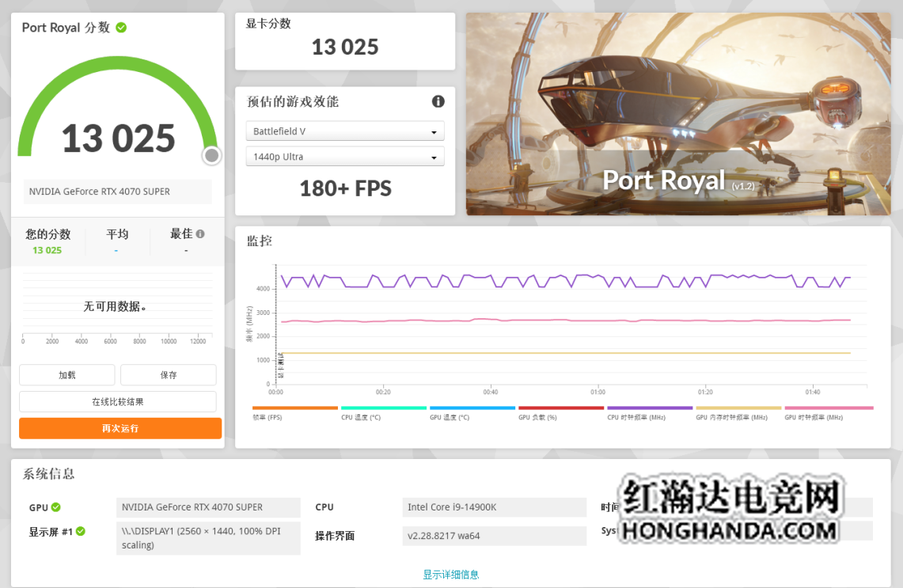The width and height of the screenshot is (903, 588).
Task: Click the orange 帧率 (FPS) legend swatch
Action: pos(294,408)
